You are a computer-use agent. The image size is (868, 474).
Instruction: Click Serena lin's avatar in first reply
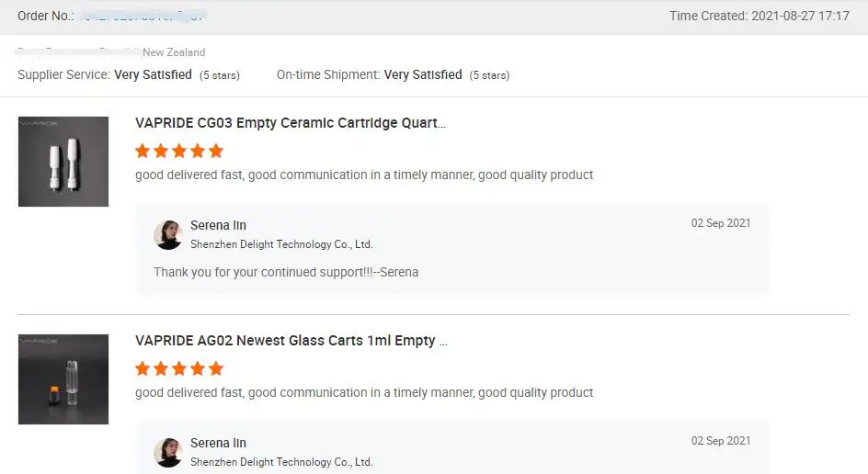[168, 235]
